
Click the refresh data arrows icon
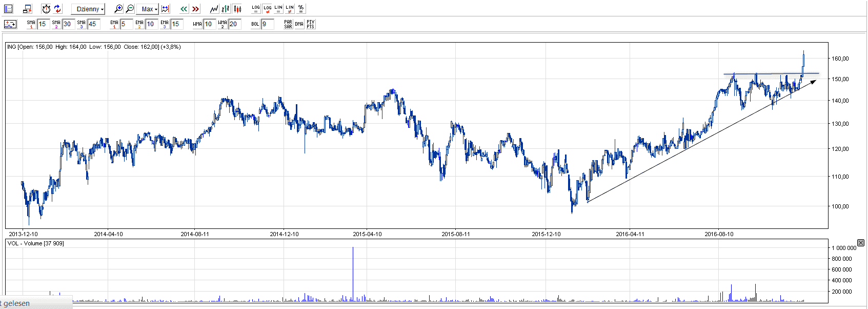point(57,9)
